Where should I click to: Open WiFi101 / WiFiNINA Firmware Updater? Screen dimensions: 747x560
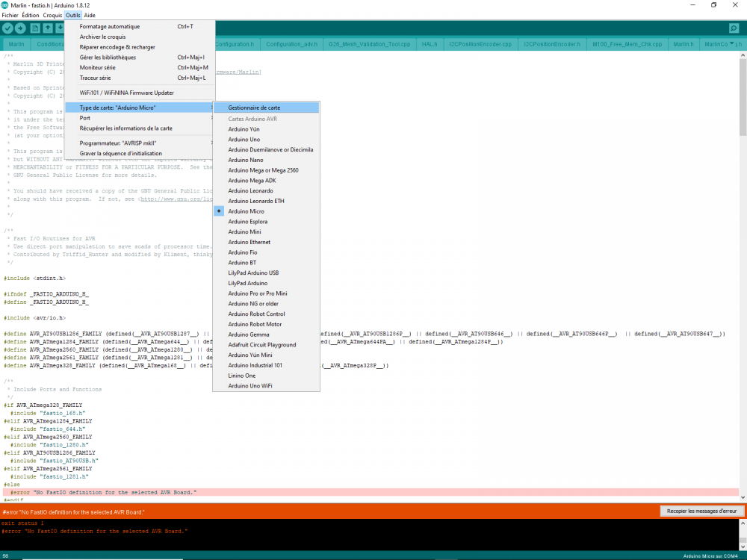[139, 93]
